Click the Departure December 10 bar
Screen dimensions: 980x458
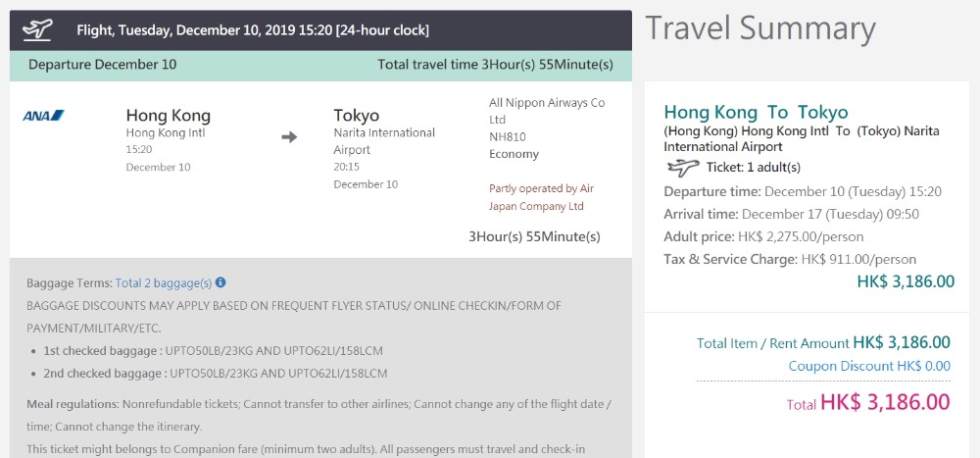[103, 65]
